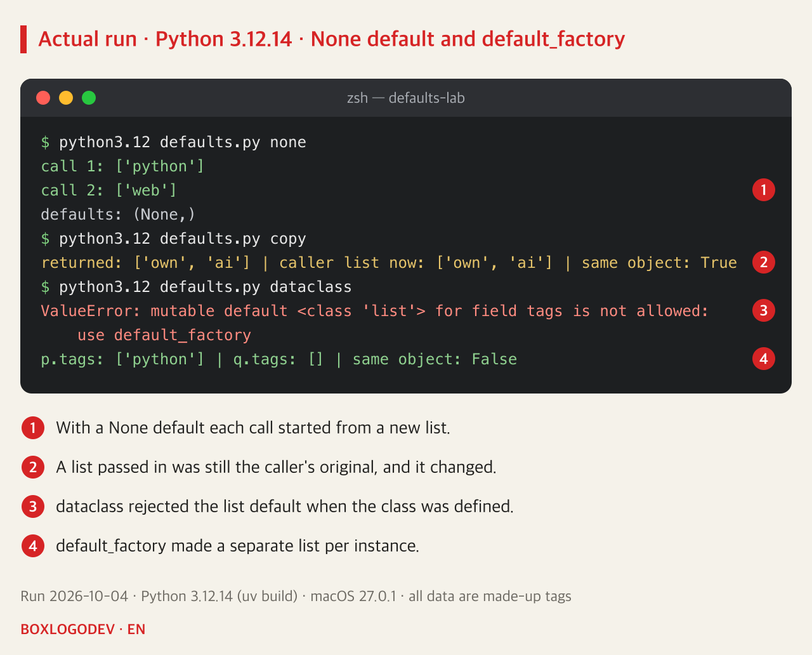
Task: Click the command "python3.12 defaults.py dataclass"
Action: pyautogui.click(x=206, y=287)
